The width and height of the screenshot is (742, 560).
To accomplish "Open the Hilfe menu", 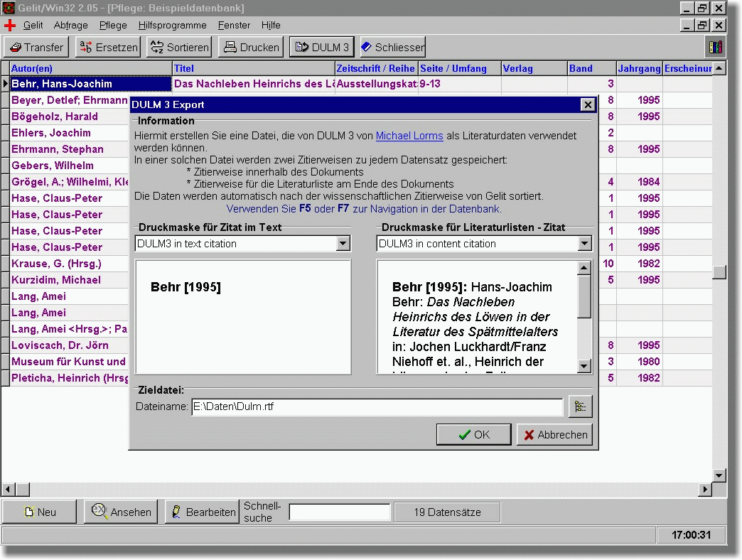I will point(271,26).
